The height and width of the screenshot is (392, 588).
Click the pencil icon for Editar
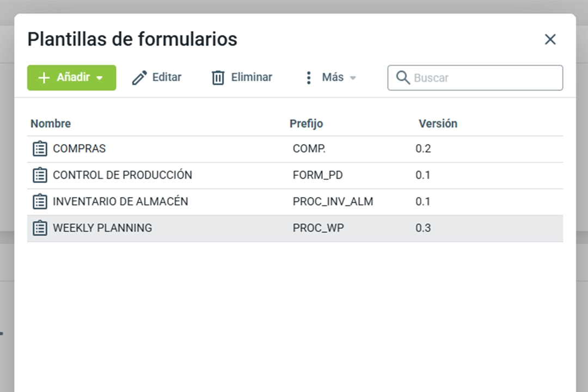(139, 78)
